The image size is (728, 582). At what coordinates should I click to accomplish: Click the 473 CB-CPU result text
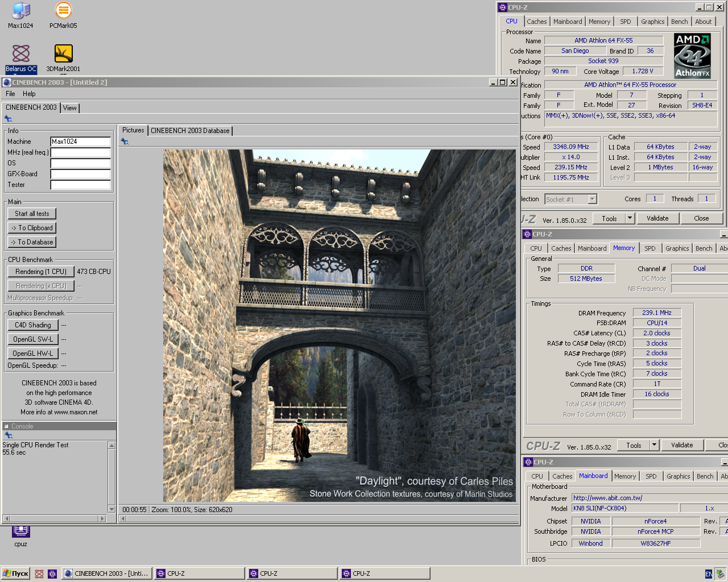(x=94, y=272)
